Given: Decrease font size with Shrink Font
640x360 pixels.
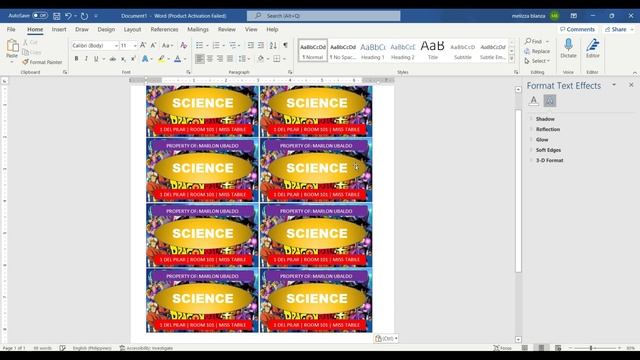Looking at the screenshot, I should (x=153, y=45).
